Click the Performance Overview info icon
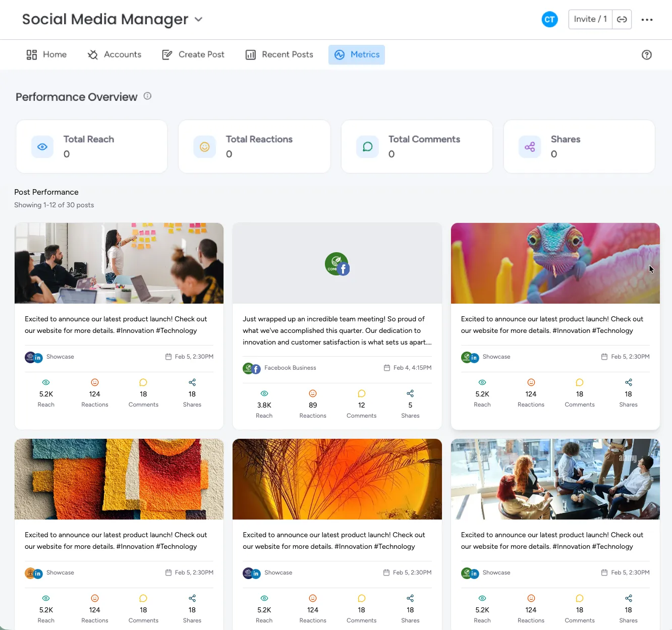Image resolution: width=672 pixels, height=630 pixels. click(147, 96)
